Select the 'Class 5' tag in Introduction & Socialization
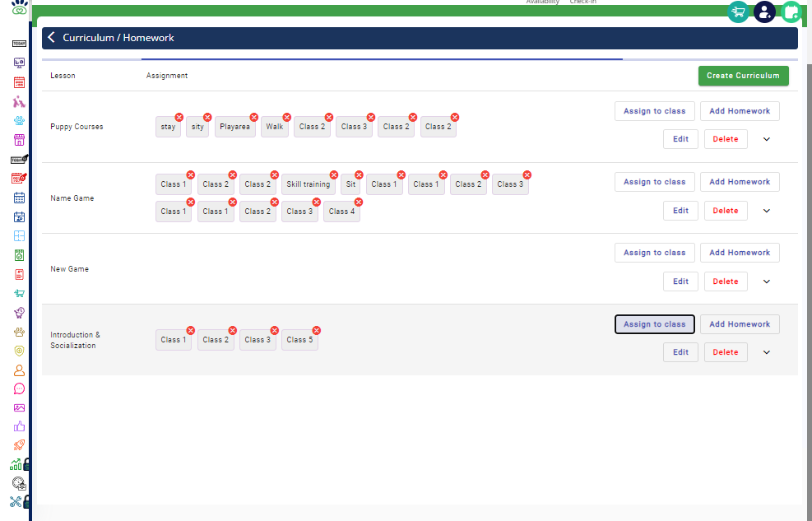 point(299,340)
